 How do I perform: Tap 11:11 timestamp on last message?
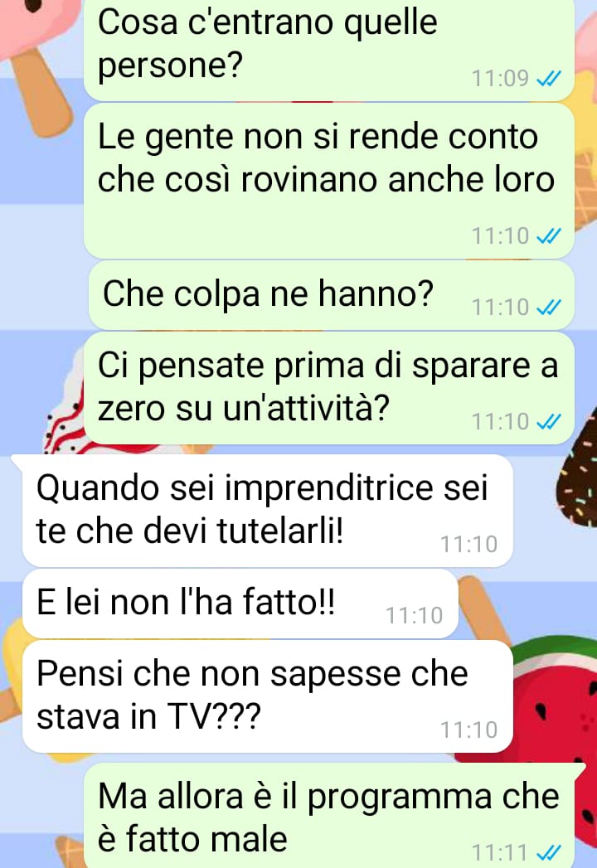[x=500, y=852]
